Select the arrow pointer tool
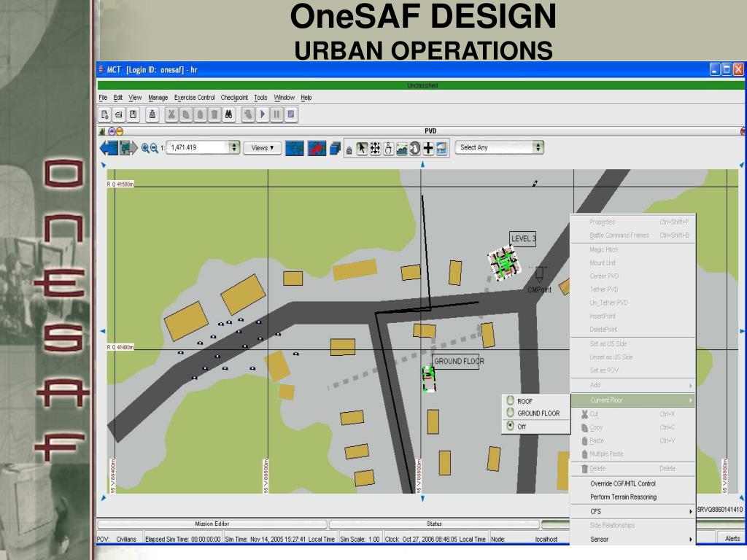This screenshot has width=747, height=560. tap(362, 148)
